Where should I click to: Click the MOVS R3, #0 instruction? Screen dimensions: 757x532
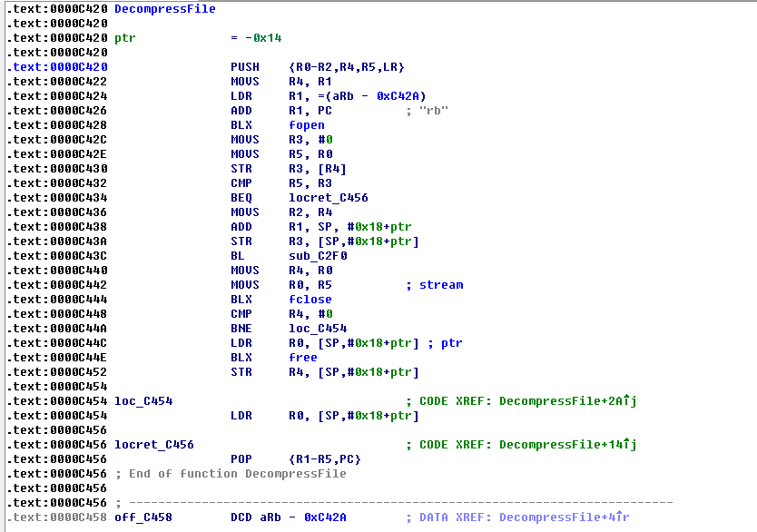click(281, 140)
